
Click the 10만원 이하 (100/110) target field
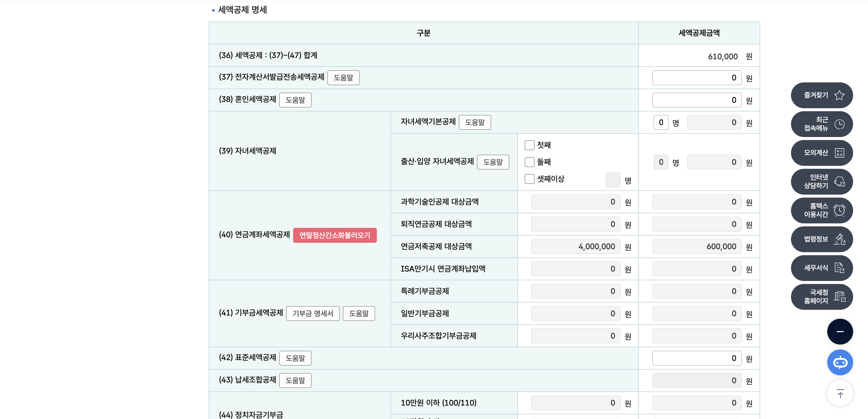click(576, 403)
